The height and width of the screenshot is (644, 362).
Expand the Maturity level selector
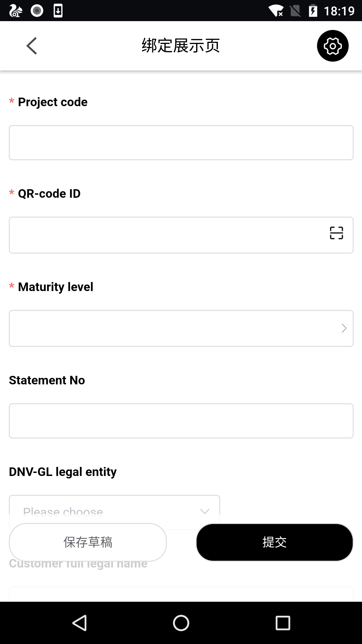pyautogui.click(x=181, y=328)
